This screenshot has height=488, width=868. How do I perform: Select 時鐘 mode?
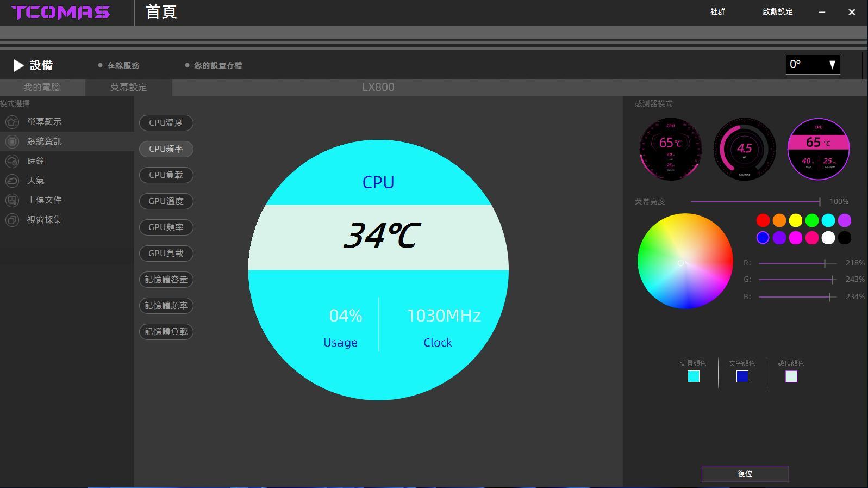(x=67, y=161)
